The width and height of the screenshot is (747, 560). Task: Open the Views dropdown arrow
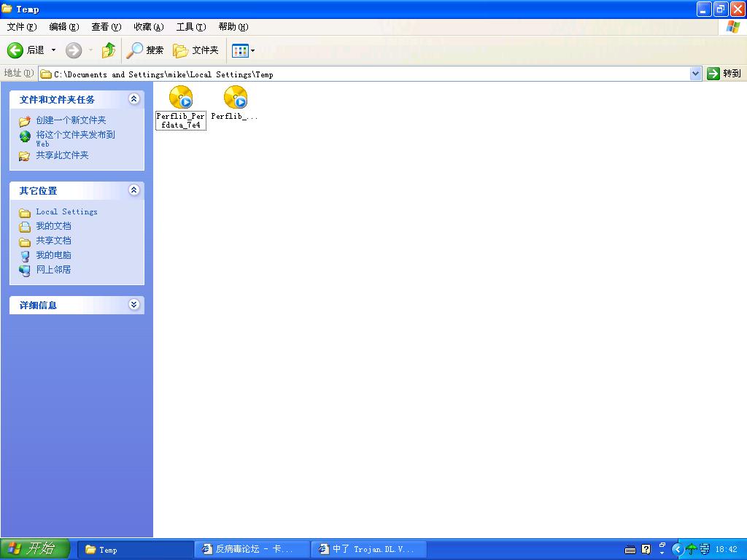click(x=252, y=50)
